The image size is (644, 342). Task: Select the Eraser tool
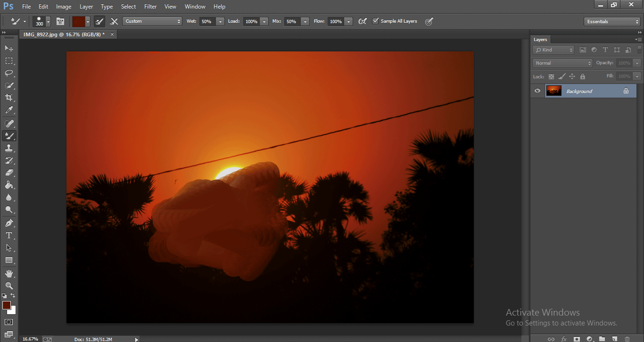click(x=9, y=173)
